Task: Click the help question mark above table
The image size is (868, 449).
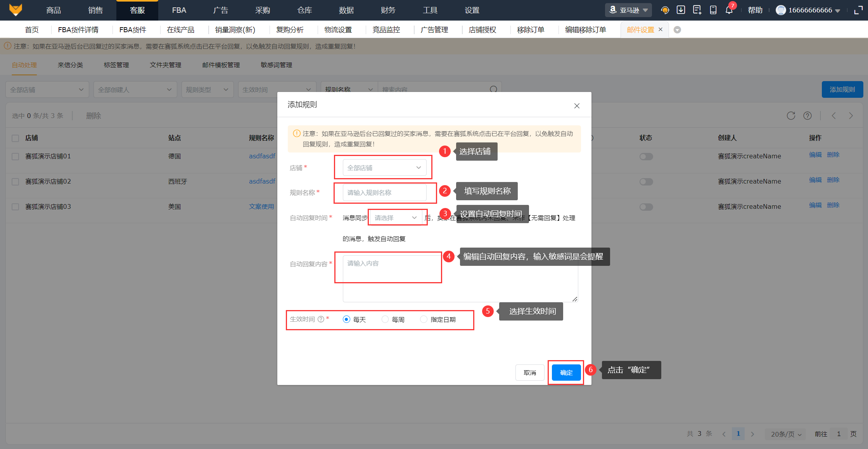Action: click(x=807, y=116)
